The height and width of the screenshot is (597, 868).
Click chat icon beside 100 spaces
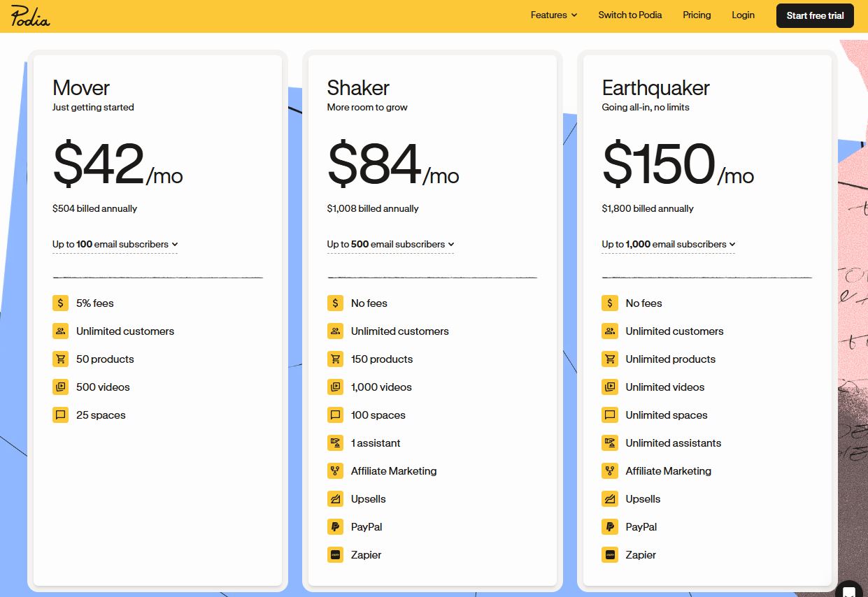[336, 415]
